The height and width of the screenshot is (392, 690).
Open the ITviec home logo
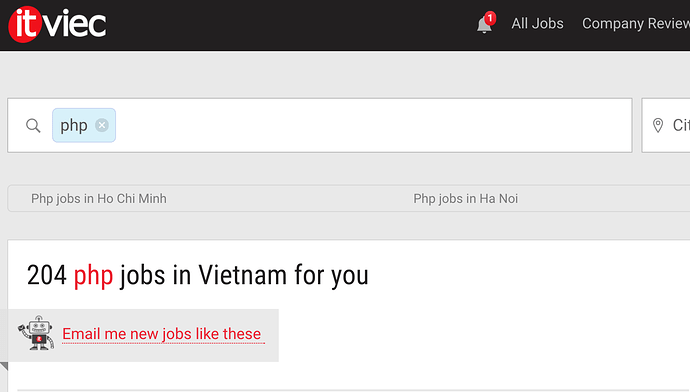pos(57,24)
